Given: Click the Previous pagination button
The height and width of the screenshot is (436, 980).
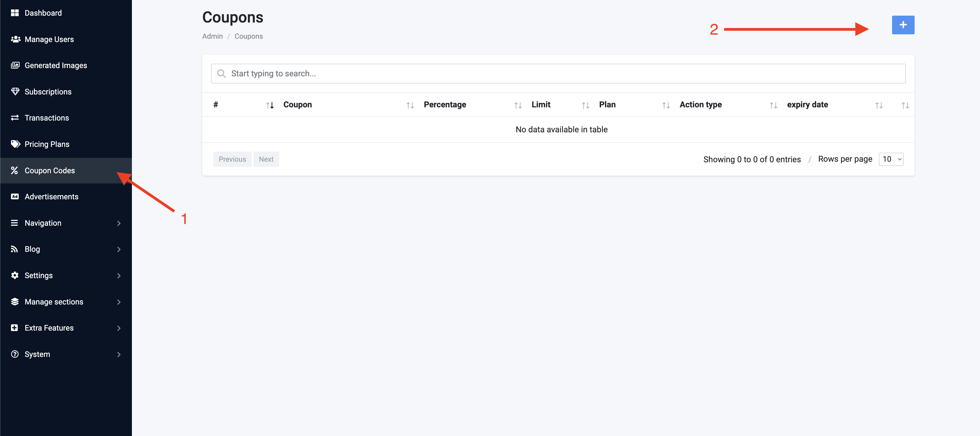Looking at the screenshot, I should point(232,159).
